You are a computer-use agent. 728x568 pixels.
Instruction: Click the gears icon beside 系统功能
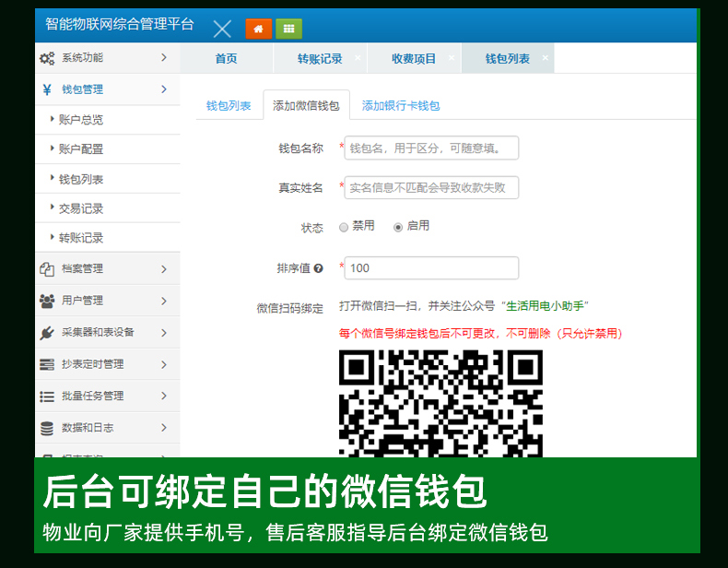(47, 58)
